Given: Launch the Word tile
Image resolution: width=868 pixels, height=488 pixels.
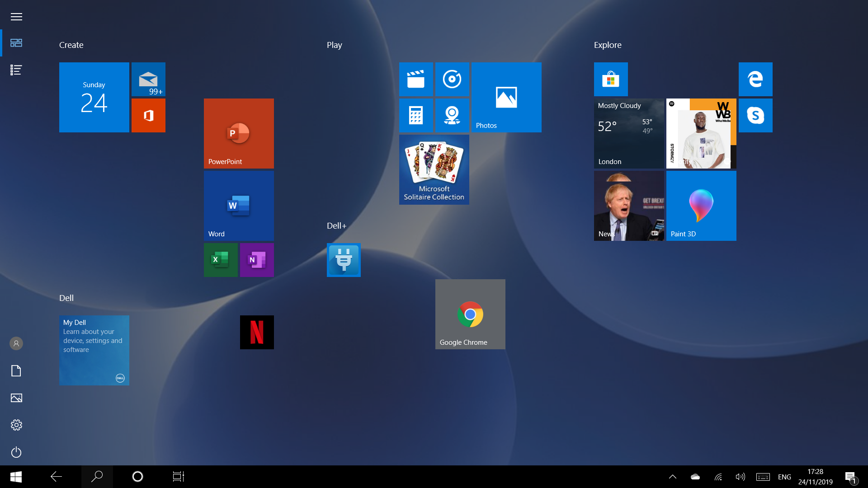Looking at the screenshot, I should (x=239, y=206).
